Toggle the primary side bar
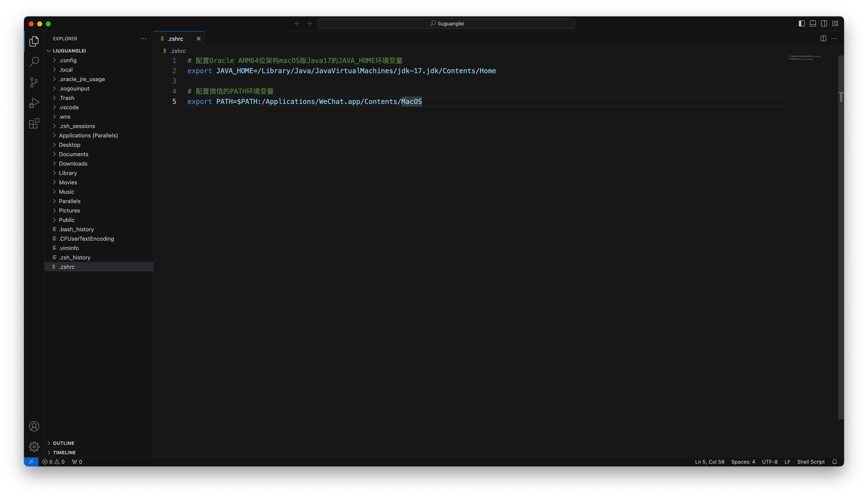The height and width of the screenshot is (498, 868). [802, 24]
